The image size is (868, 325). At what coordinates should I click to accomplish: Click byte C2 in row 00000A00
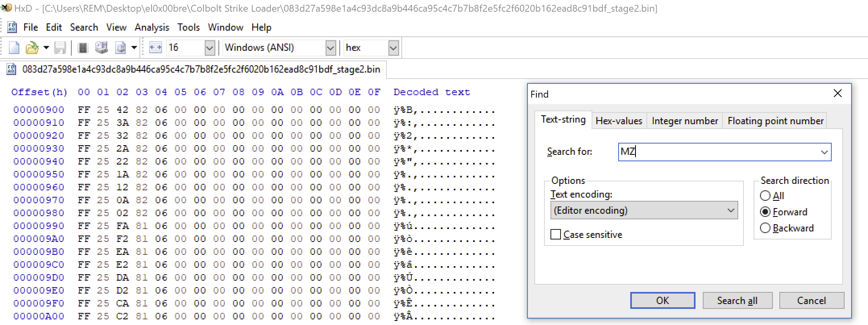tap(122, 316)
